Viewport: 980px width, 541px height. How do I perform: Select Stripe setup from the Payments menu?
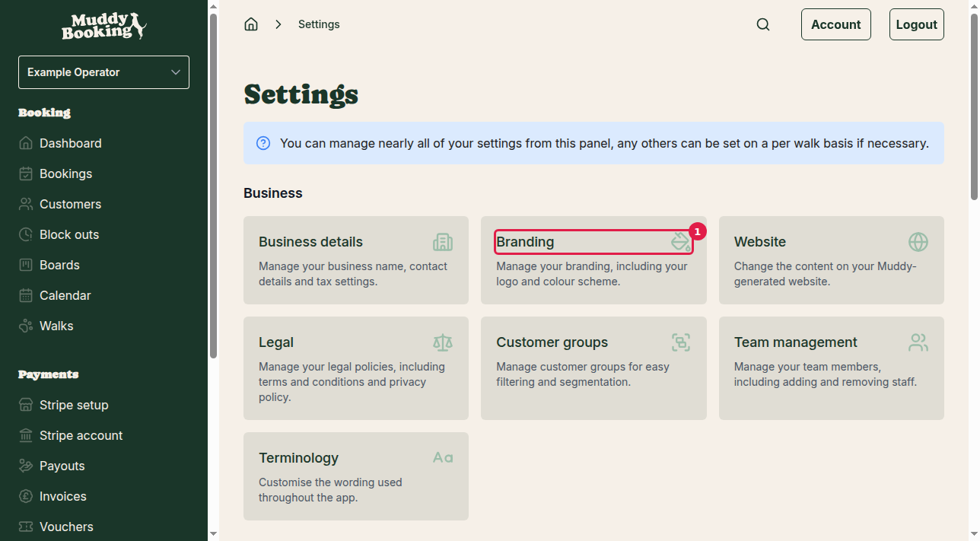pyautogui.click(x=74, y=405)
